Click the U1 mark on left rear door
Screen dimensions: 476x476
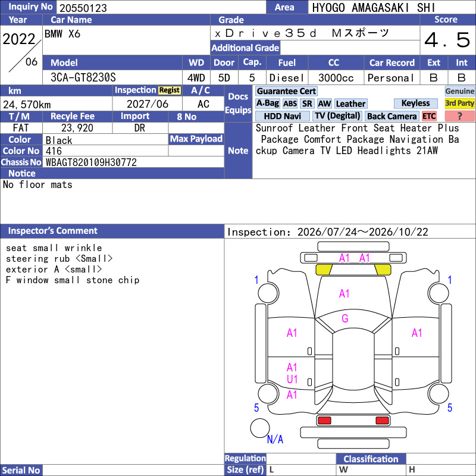292,379
